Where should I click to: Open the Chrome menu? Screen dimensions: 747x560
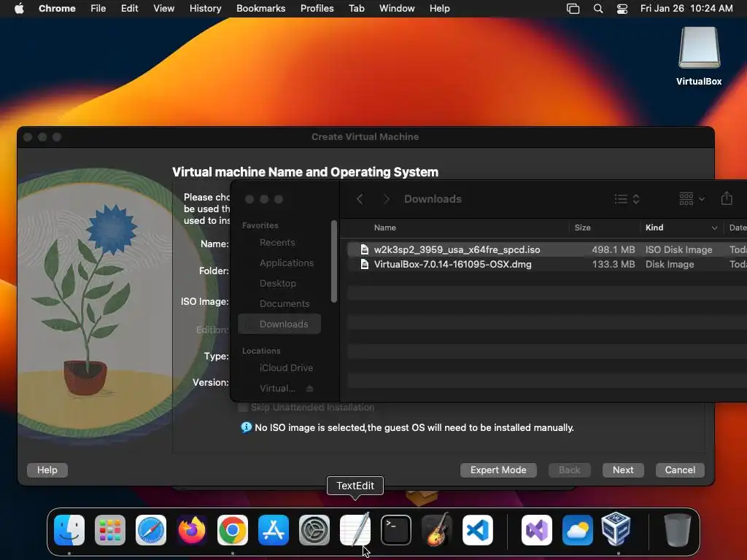(x=57, y=8)
